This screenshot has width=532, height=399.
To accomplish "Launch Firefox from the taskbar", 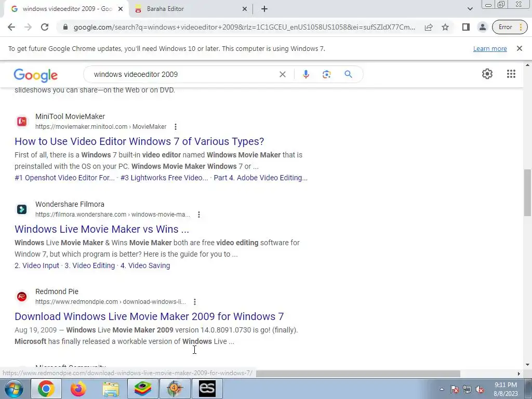I will [78, 389].
